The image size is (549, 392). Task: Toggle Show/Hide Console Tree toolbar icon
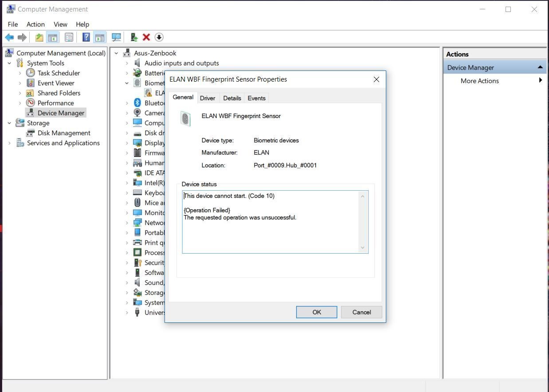click(53, 38)
